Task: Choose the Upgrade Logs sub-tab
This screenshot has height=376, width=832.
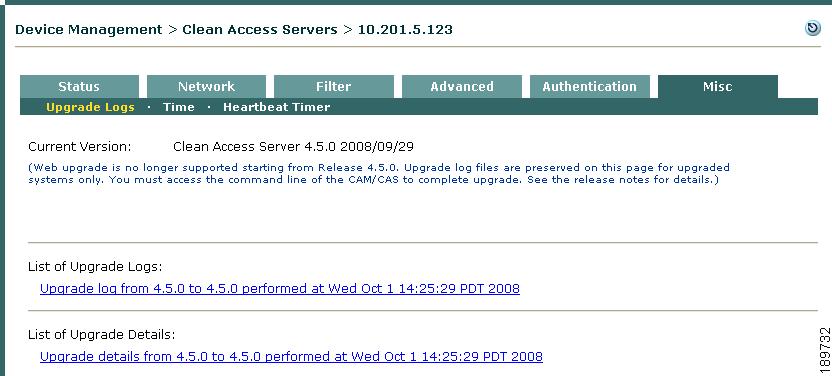Action: (90, 107)
